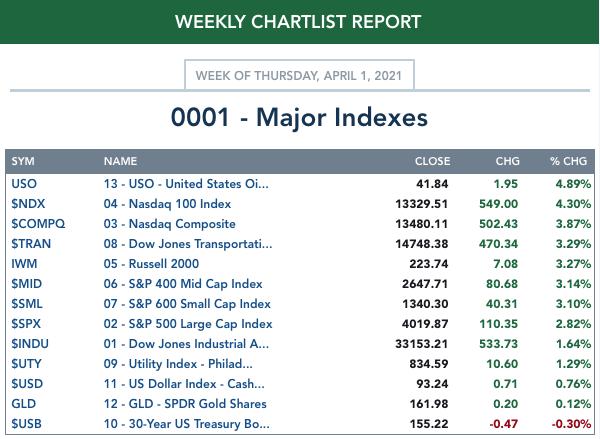Select the IWM ticker symbol

pos(24,264)
